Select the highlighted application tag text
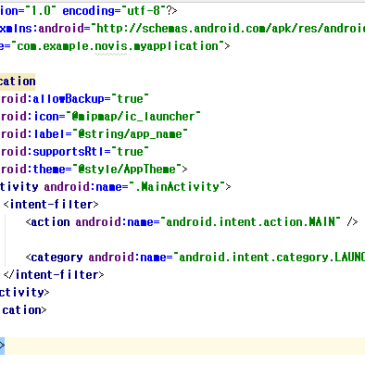The image size is (365, 365). click(17, 82)
